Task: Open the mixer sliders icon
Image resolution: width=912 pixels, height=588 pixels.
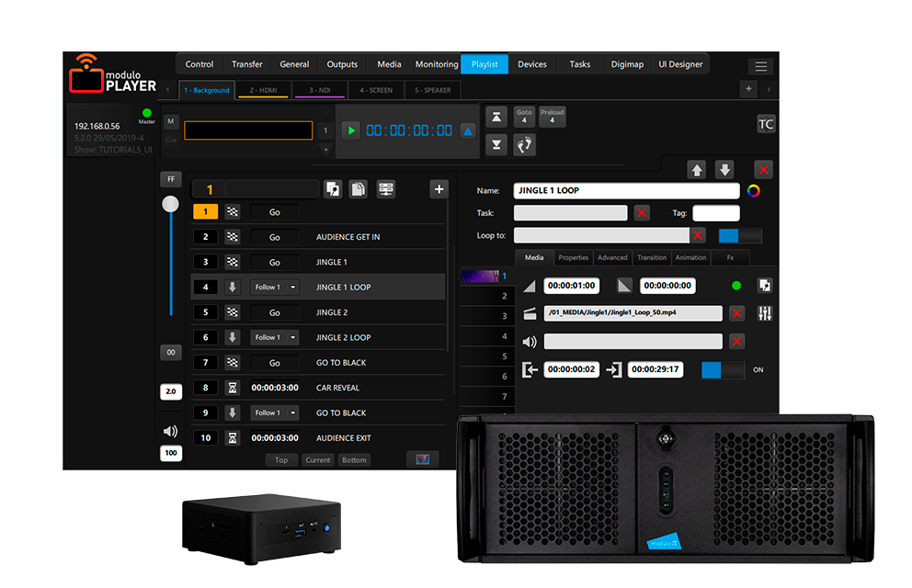Action: [x=765, y=314]
